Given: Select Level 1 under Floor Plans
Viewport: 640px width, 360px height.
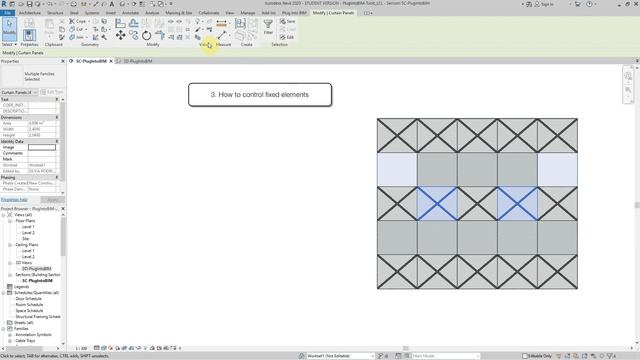Looking at the screenshot, I should coord(28,227).
